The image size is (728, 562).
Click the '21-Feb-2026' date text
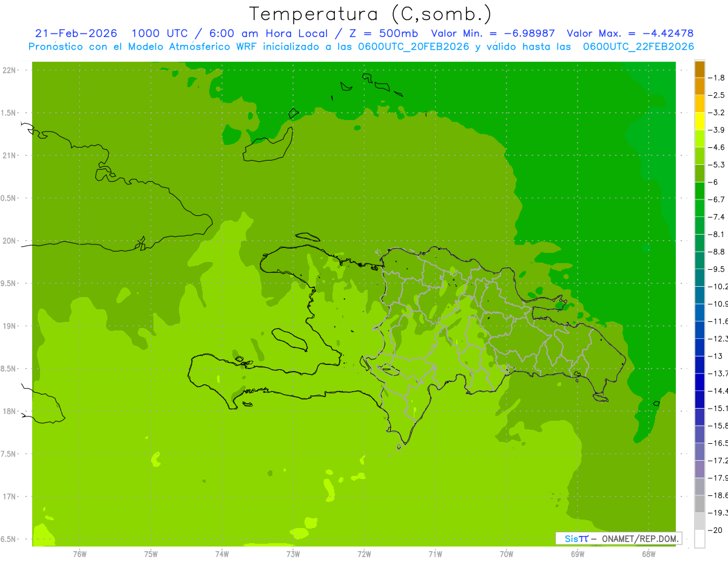coord(76,33)
